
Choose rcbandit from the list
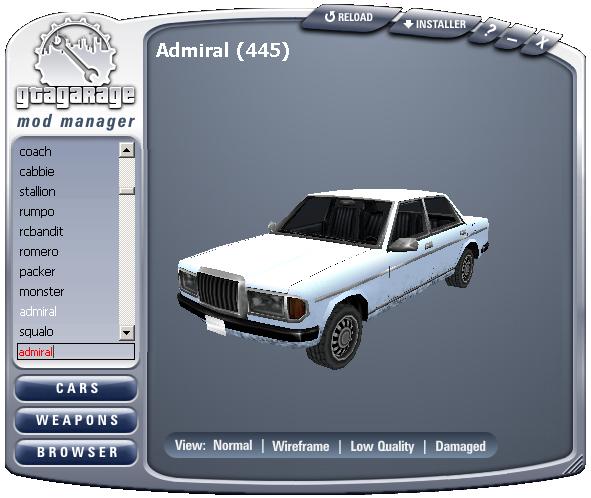tap(41, 231)
